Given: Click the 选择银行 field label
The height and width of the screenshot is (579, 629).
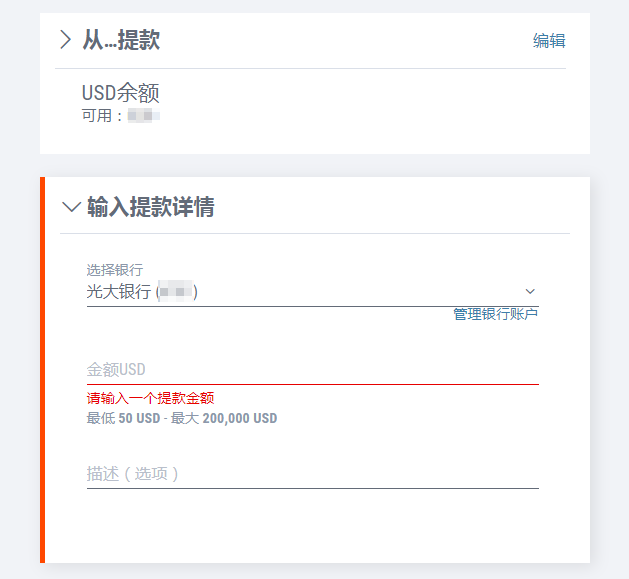Looking at the screenshot, I should point(115,270).
